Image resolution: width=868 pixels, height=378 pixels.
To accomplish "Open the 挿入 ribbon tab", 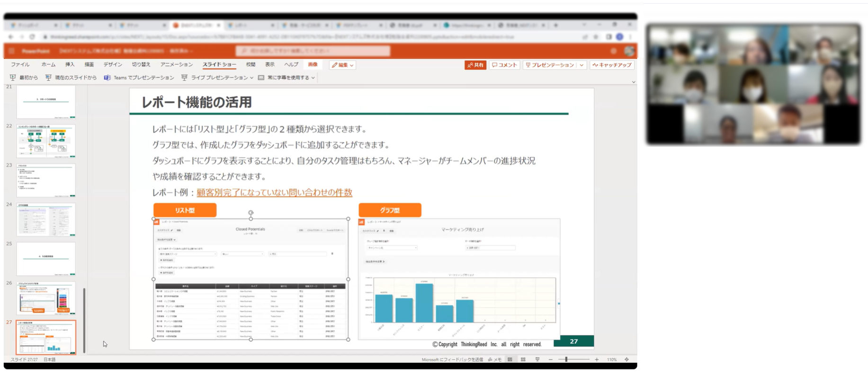I will (70, 64).
